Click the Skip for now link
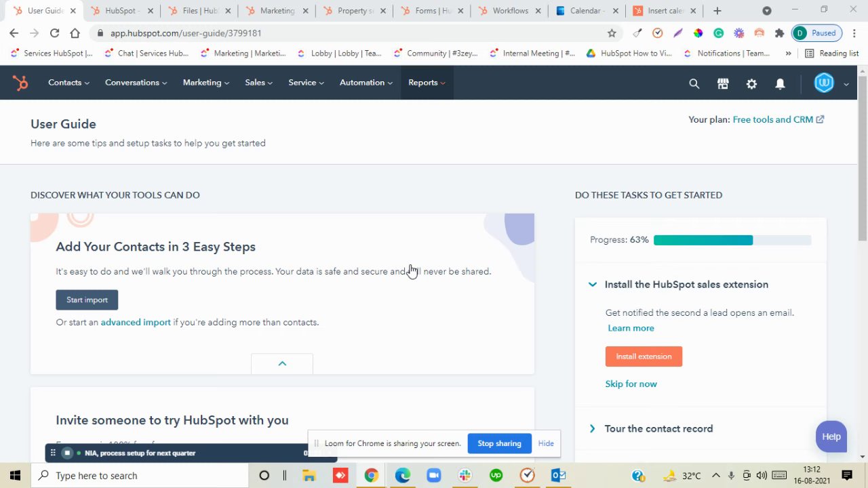 pos(631,384)
